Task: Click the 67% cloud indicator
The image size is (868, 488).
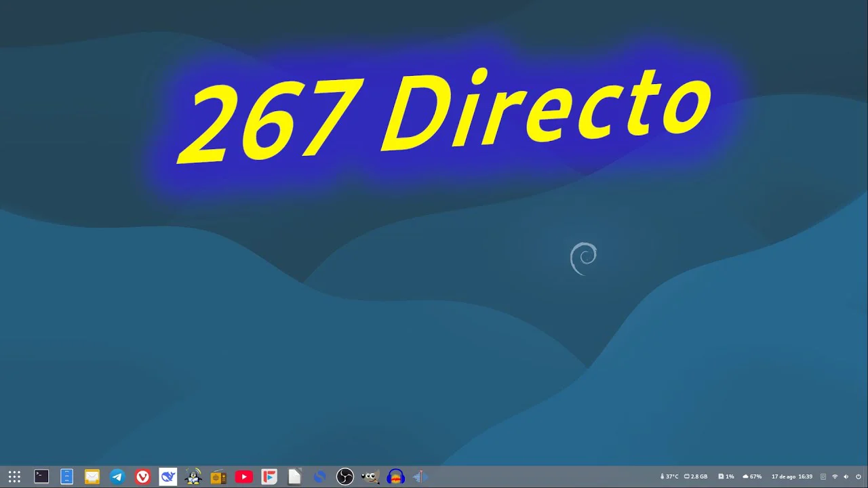Action: (753, 476)
